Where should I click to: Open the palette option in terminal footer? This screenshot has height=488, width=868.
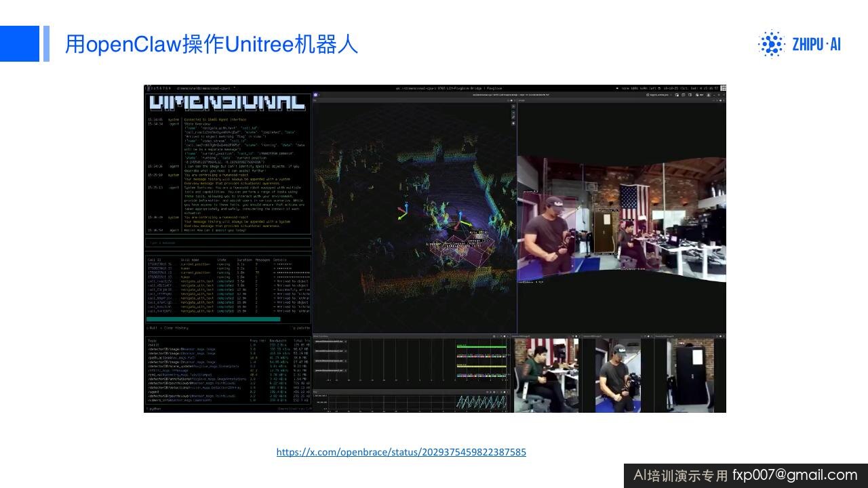tap(302, 328)
